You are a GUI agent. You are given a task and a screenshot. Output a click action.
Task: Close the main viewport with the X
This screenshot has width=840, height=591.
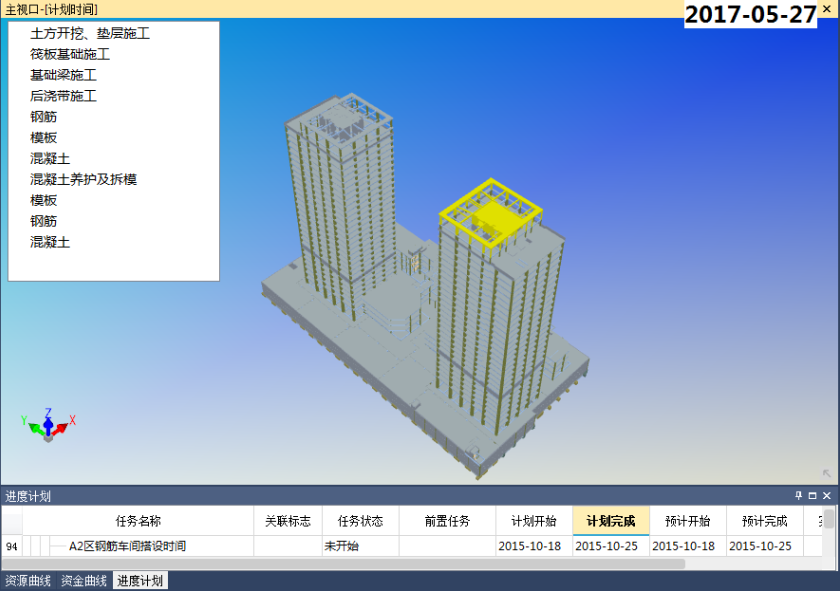tap(827, 9)
